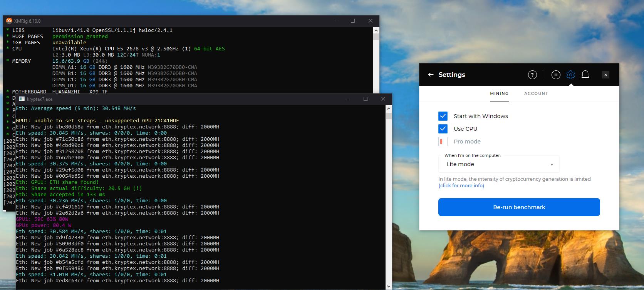The height and width of the screenshot is (290, 644).
Task: Maximize the kryptex7.exe window
Action: pos(366,99)
